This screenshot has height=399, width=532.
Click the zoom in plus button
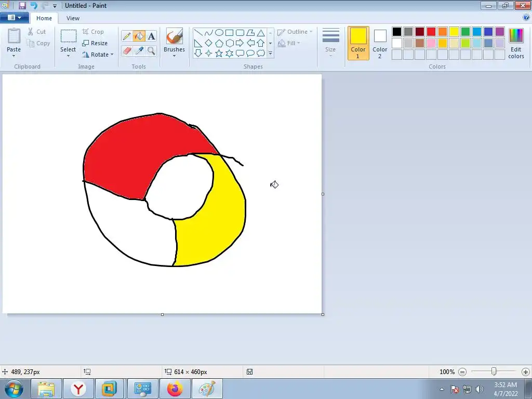526,372
